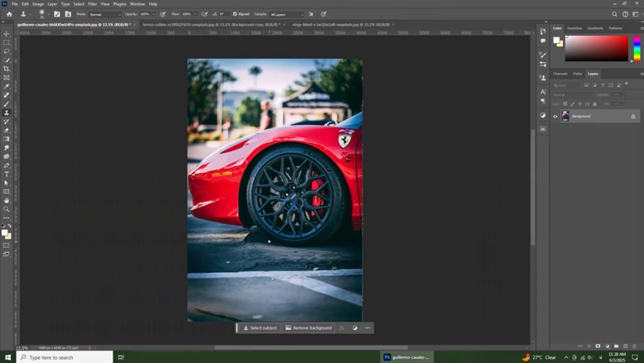The height and width of the screenshot is (363, 644).
Task: Click the Select subject button
Action: click(x=260, y=327)
